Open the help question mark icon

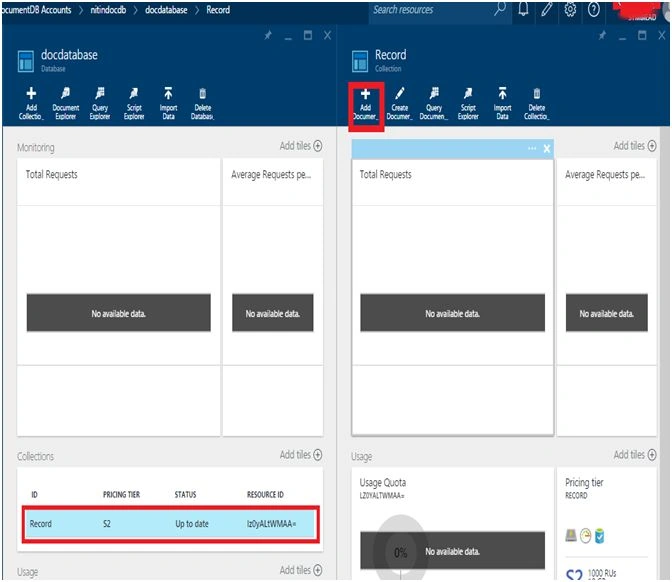click(594, 9)
